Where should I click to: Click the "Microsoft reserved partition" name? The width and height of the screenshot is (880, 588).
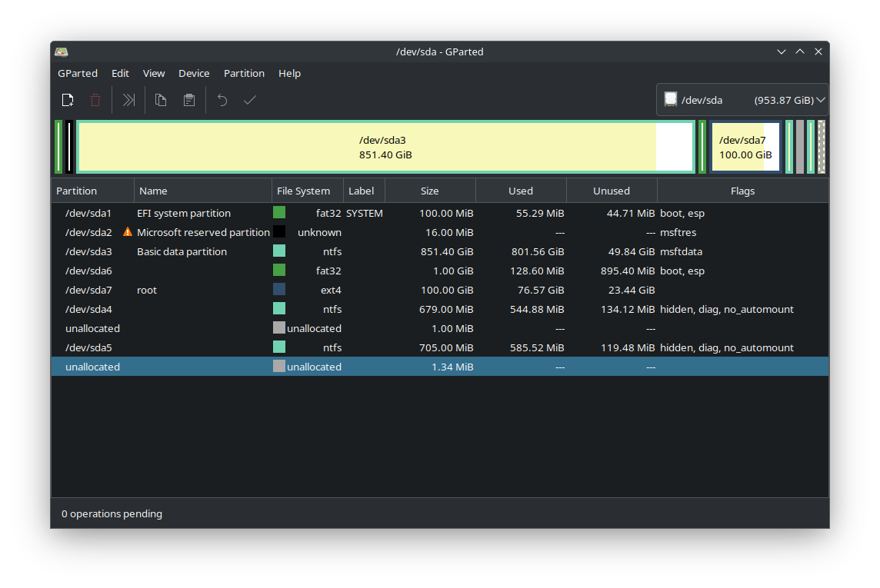(x=203, y=232)
